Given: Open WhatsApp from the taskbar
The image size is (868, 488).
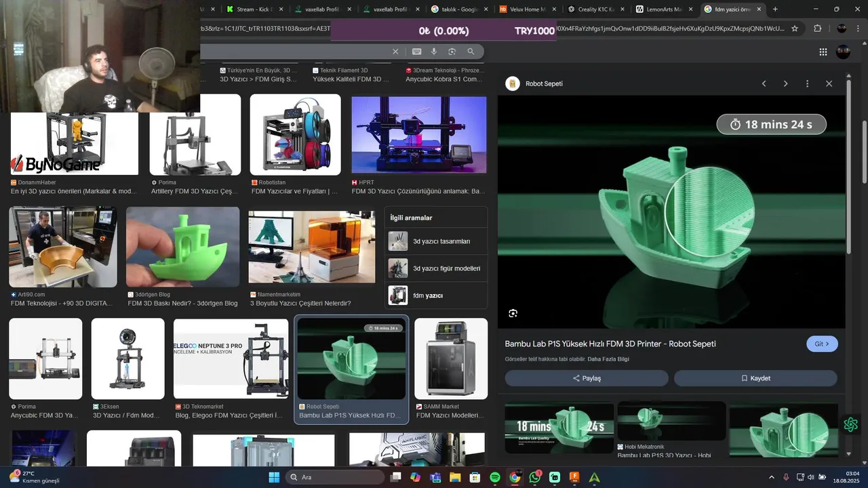Looking at the screenshot, I should [x=535, y=477].
